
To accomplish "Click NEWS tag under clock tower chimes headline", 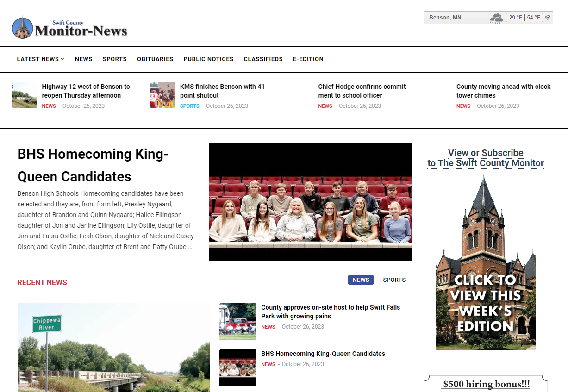I will click(463, 106).
